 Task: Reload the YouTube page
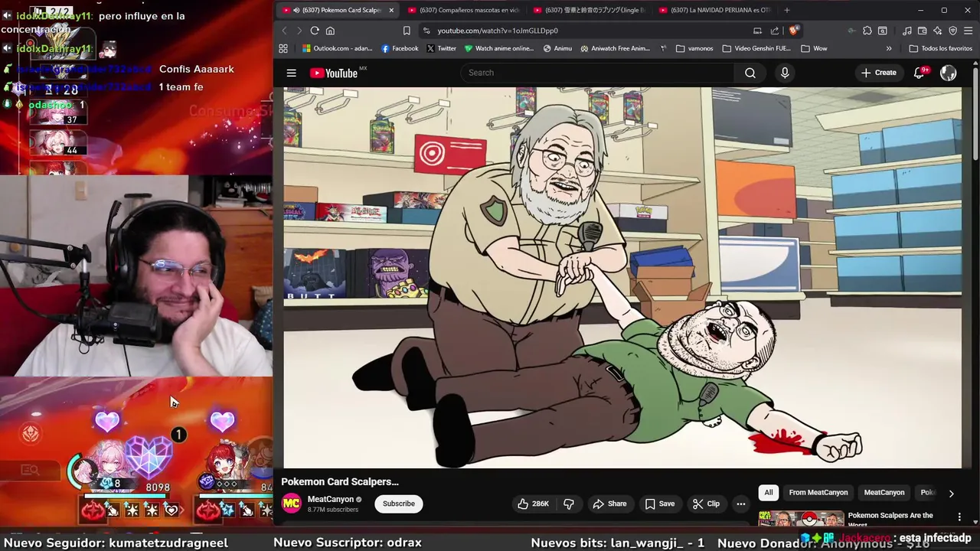click(x=315, y=31)
